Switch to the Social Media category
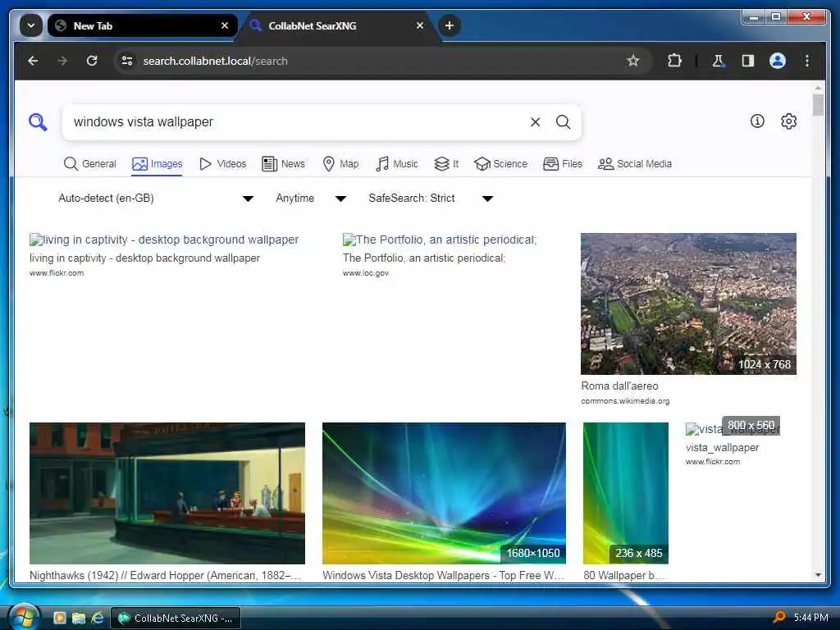The image size is (840, 630). [x=635, y=164]
